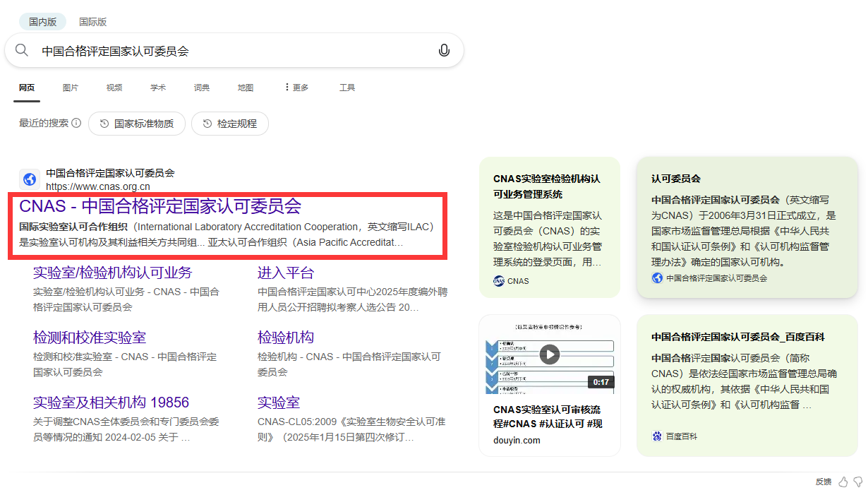868x495 pixels.
Task: Switch to the 视频 tab
Action: click(x=114, y=87)
